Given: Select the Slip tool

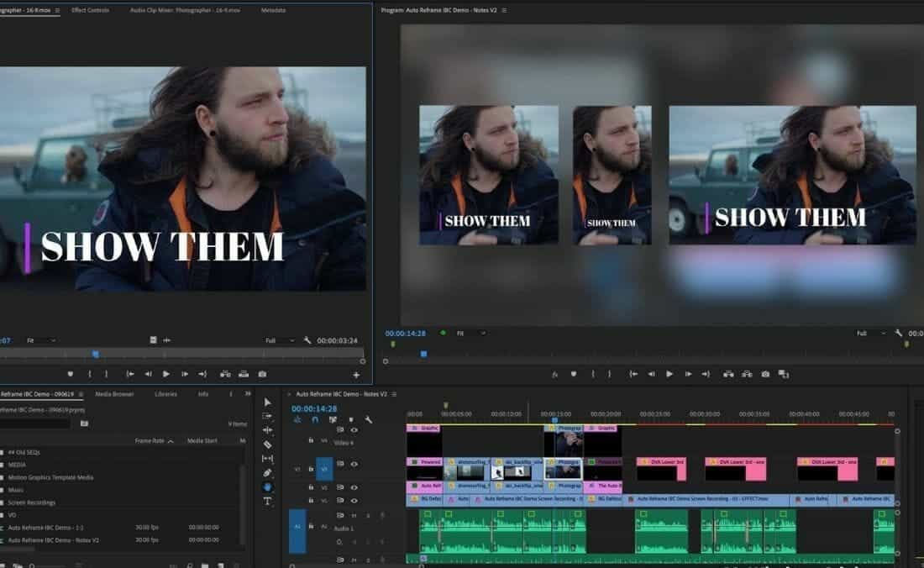Looking at the screenshot, I should [267, 459].
